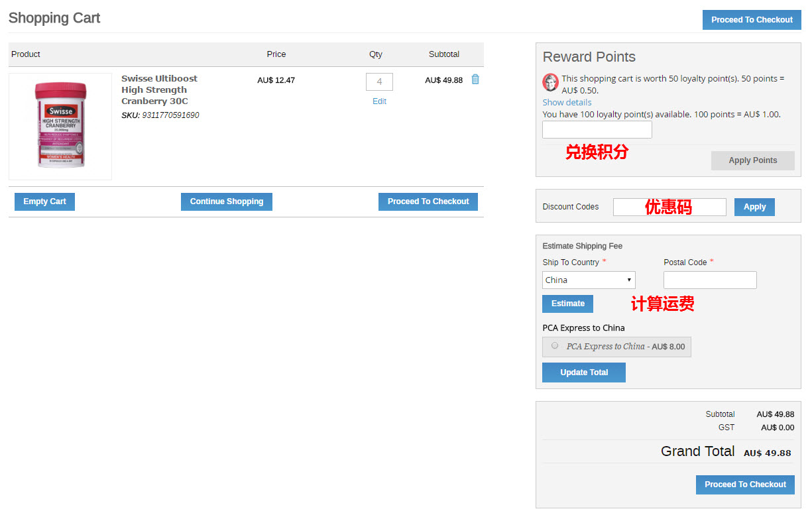The image size is (812, 519).
Task: Apply the discount code
Action: click(x=754, y=207)
